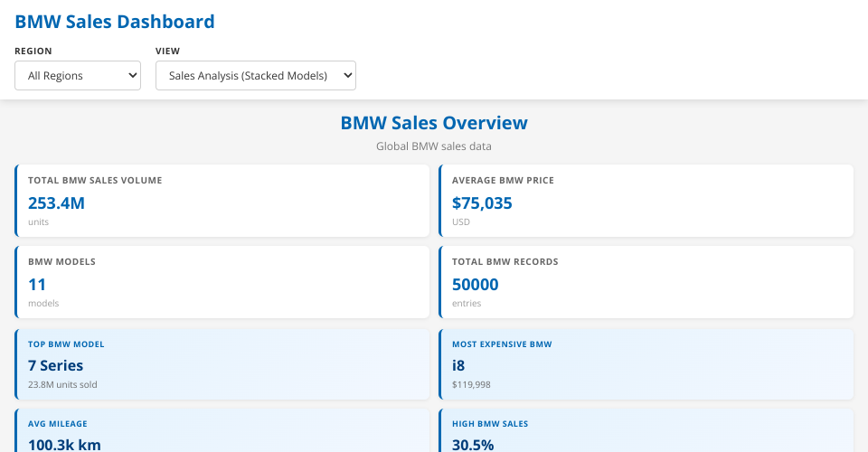The height and width of the screenshot is (452, 868).
Task: Open the Region dropdown showing All Regions
Action: coord(78,76)
